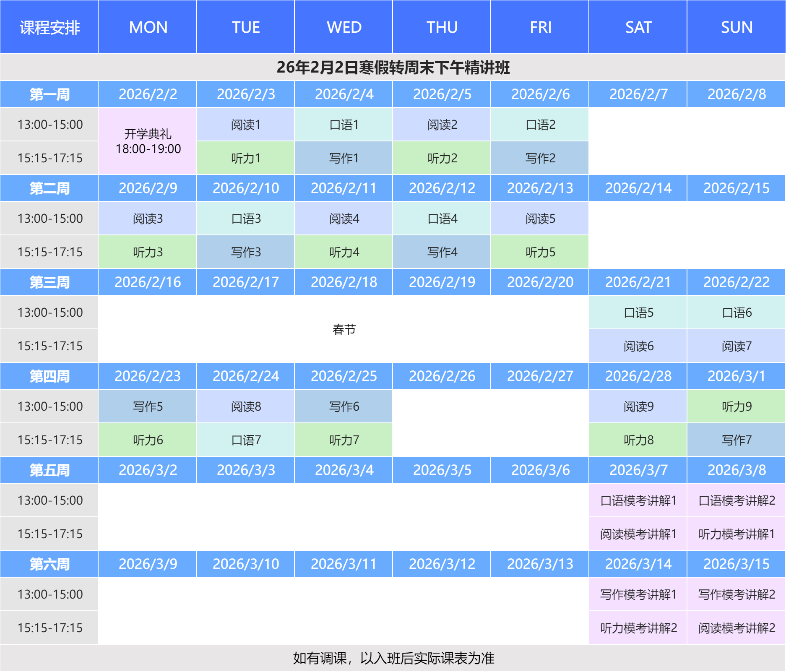
Task: Select the 口语1 class on Wednesday
Action: point(344,125)
